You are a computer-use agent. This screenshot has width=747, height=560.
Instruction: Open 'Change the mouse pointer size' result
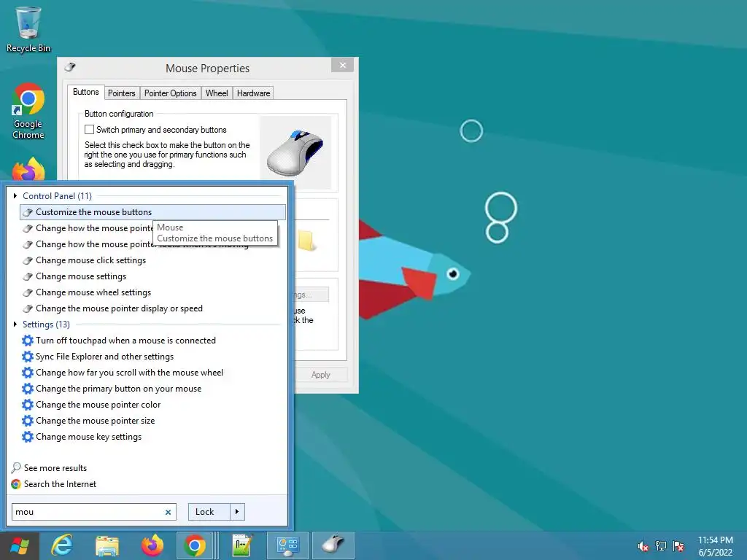click(96, 421)
